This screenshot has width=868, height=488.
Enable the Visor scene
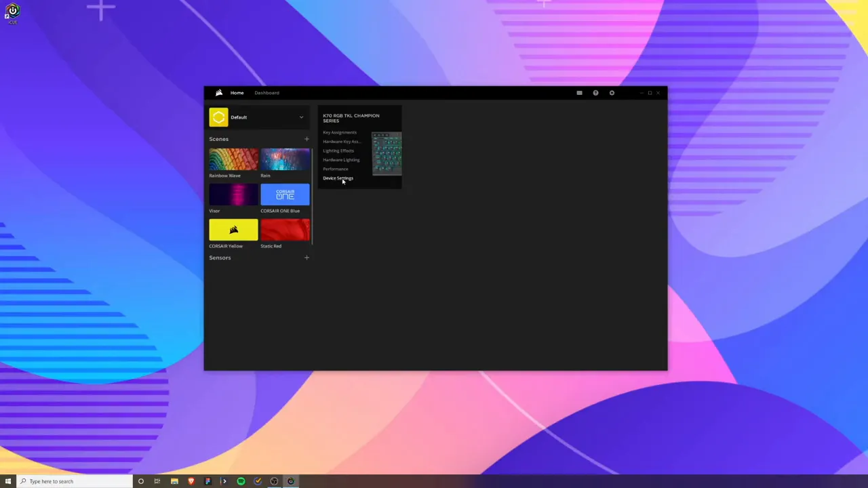tap(233, 196)
